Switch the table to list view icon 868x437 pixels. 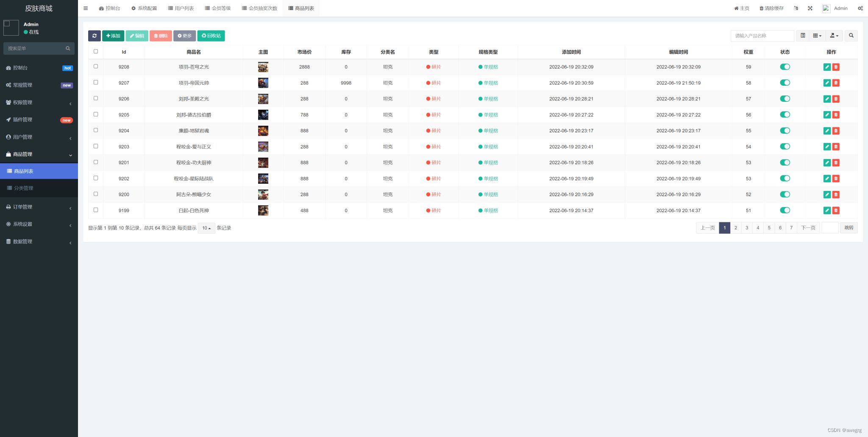point(803,36)
